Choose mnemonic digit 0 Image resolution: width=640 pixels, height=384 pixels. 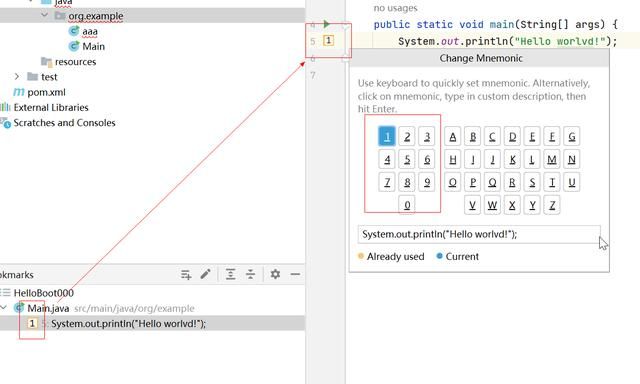pyautogui.click(x=407, y=205)
